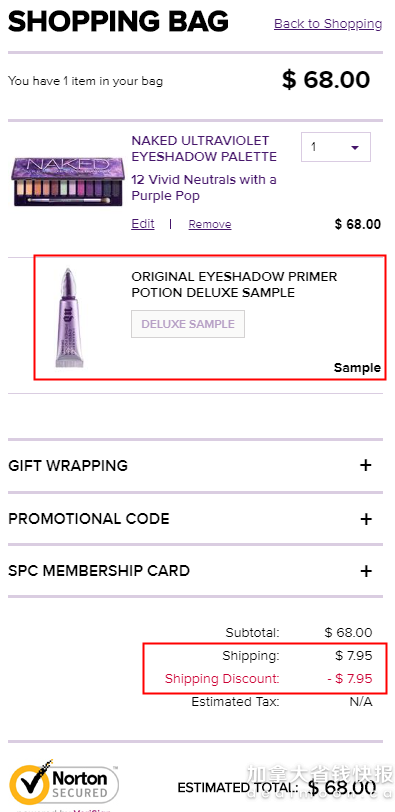
Task: Open the Naked Ultraviolet palette product image
Action: [67, 182]
